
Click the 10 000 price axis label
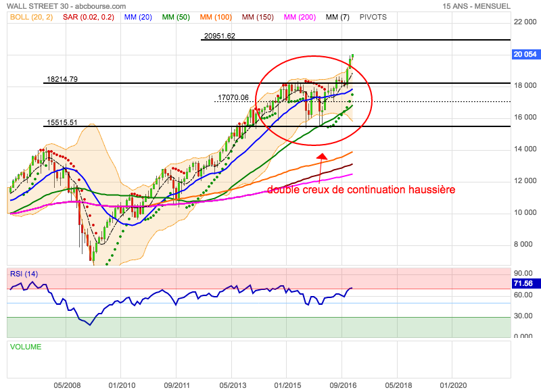(525, 212)
